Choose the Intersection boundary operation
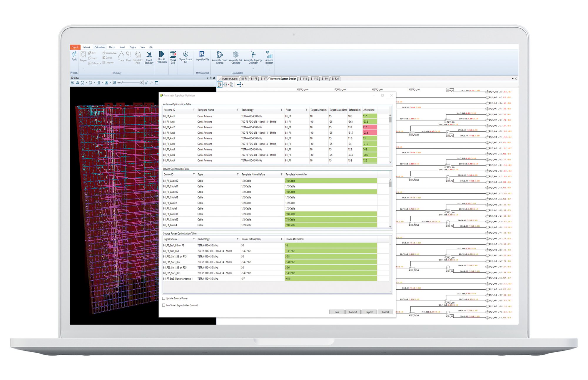Screen dimensions: 588x380 [x=109, y=53]
